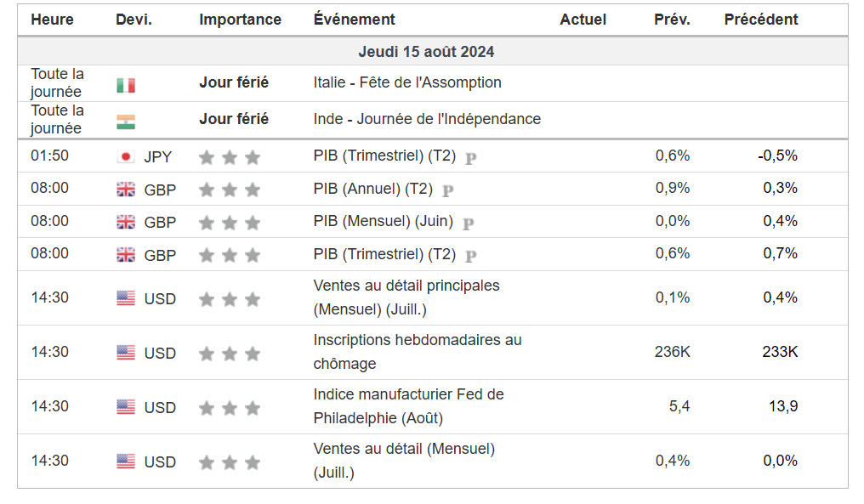Click the Italy flag icon
The image size is (864, 504).
(126, 85)
